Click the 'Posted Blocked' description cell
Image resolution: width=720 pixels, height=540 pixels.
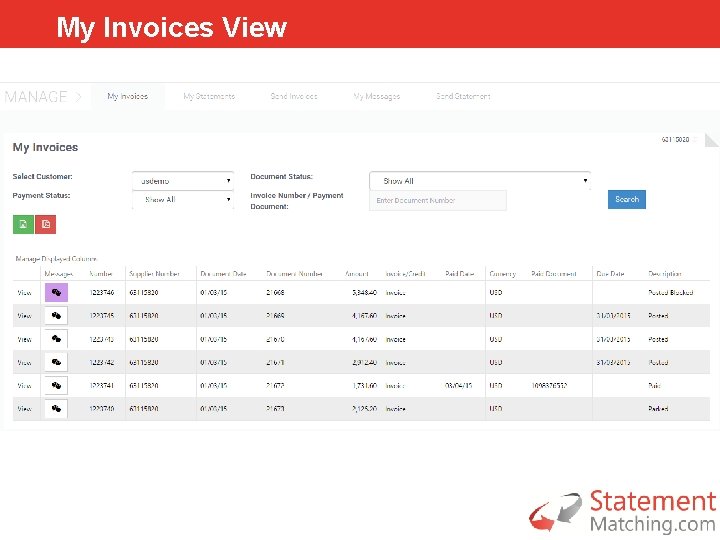pyautogui.click(x=670, y=292)
